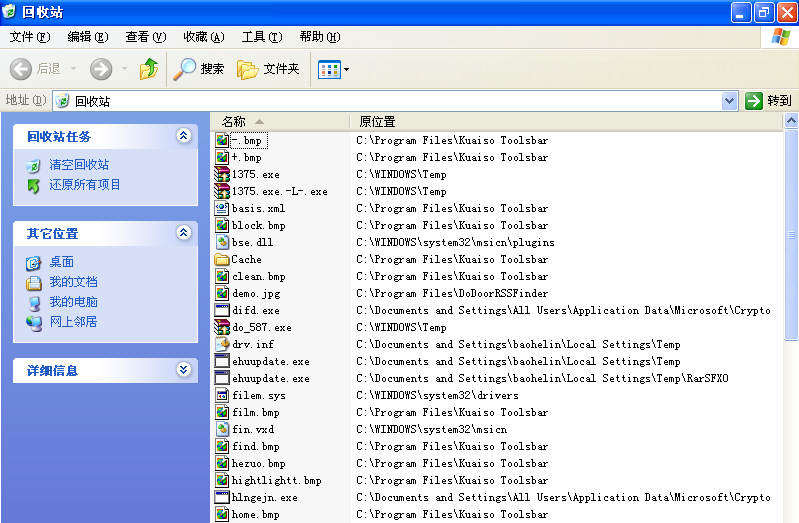Expand the 详细信息 panel
The image size is (799, 523).
coord(183,369)
